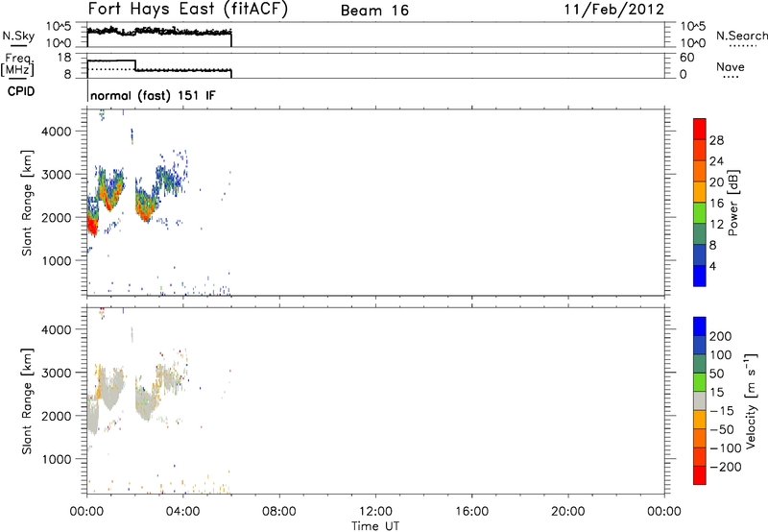Click the "4" tick on the Power scale

tap(712, 266)
